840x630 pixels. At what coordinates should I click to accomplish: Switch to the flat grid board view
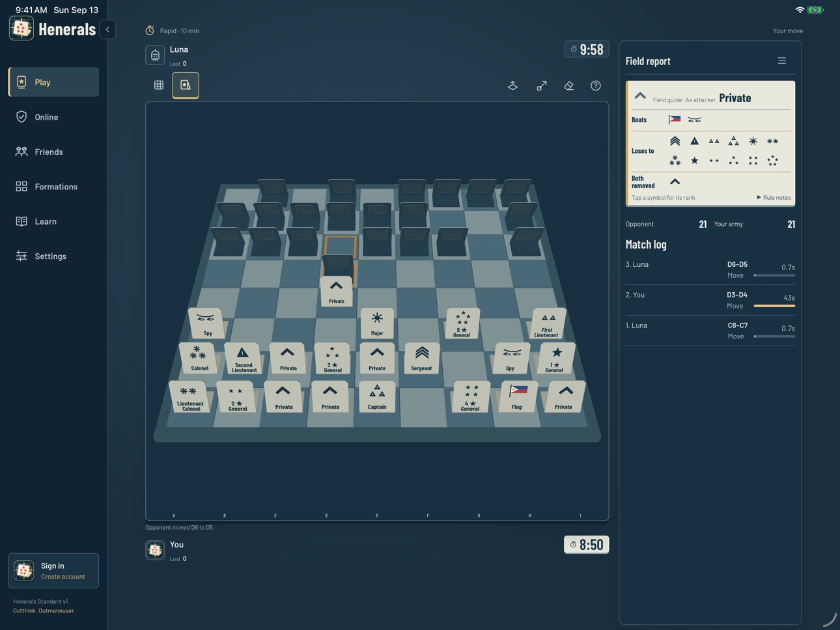click(159, 85)
